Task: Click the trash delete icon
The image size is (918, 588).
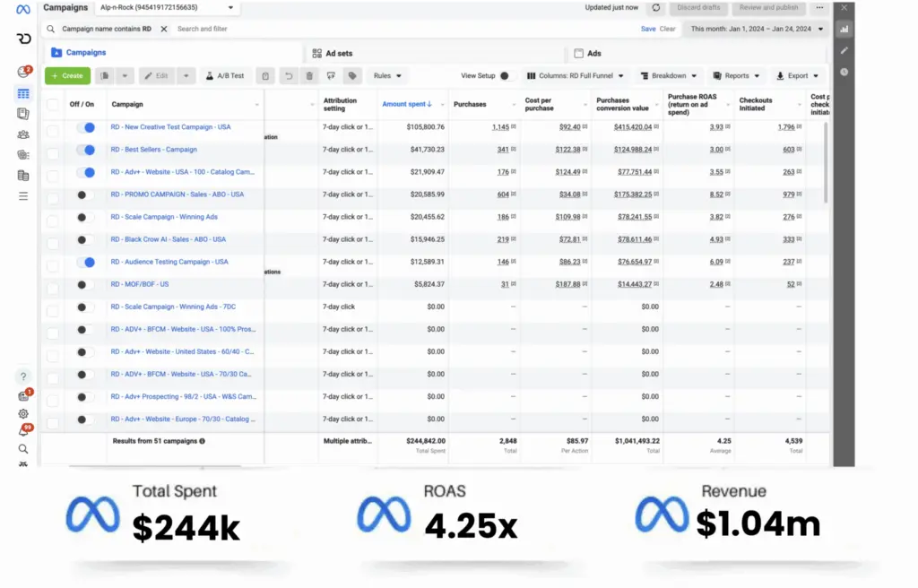Action: pyautogui.click(x=309, y=75)
